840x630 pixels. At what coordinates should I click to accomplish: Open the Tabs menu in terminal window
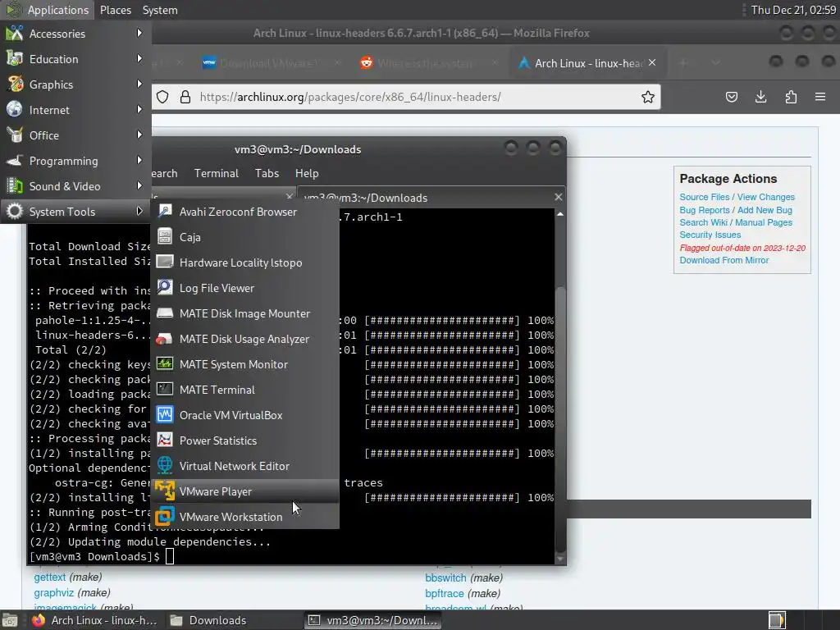point(267,173)
